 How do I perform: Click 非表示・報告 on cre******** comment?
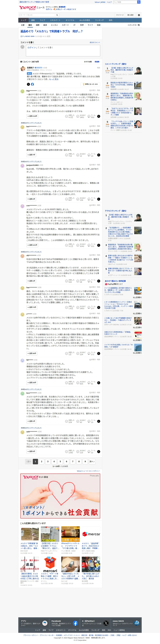tap(95, 205)
